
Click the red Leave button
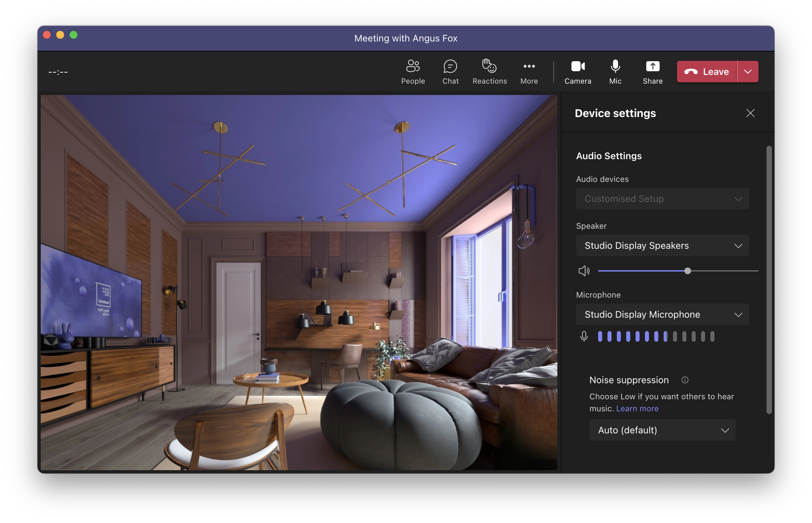(x=707, y=72)
